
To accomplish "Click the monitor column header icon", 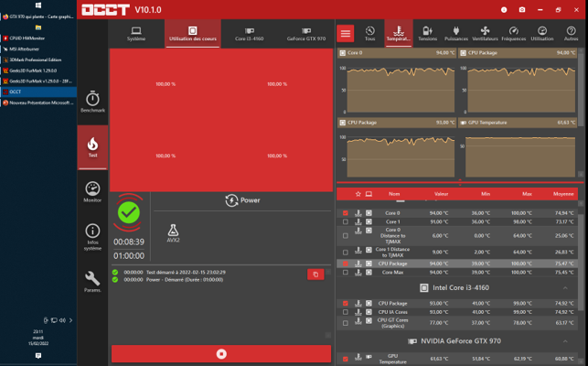I will (369, 194).
